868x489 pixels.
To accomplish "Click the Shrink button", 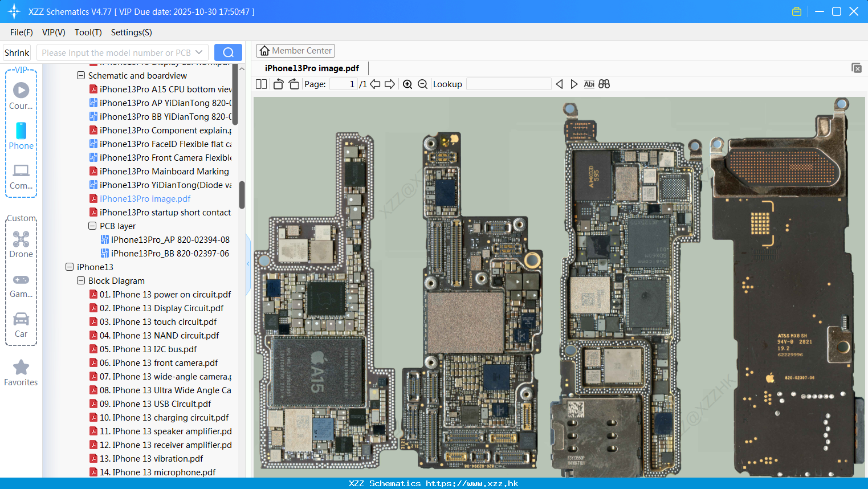I will click(x=17, y=52).
